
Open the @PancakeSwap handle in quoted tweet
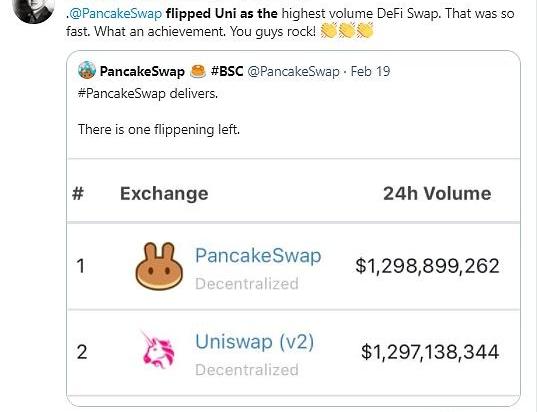click(293, 71)
